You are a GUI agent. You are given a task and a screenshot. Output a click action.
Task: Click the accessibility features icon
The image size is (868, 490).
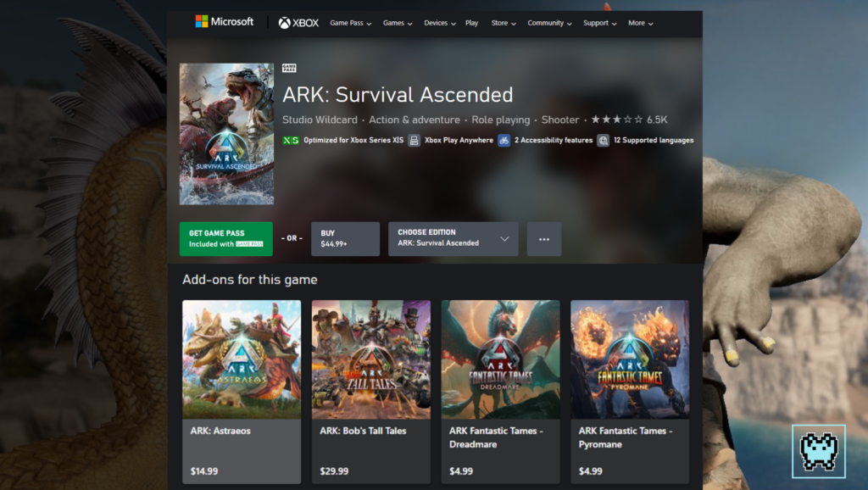[504, 141]
